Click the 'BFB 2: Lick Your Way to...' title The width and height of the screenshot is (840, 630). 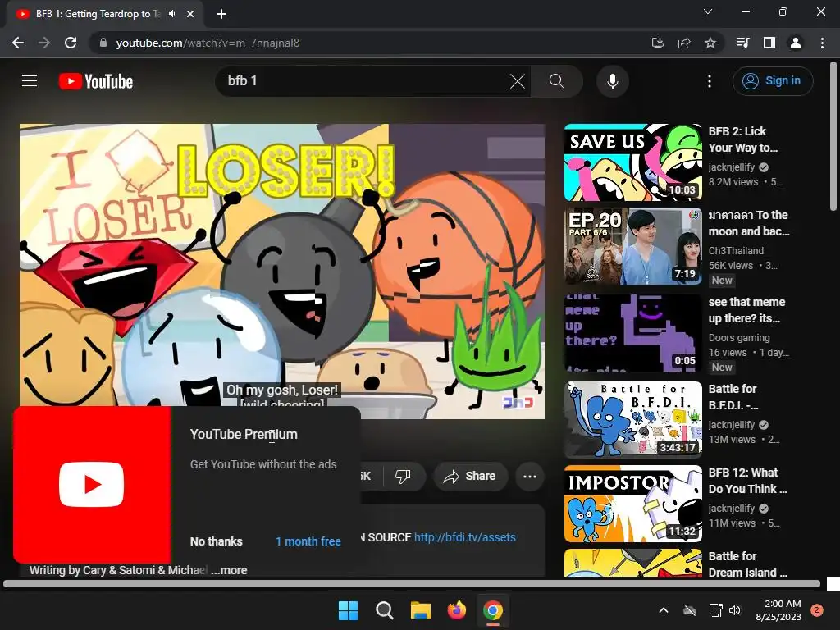743,139
